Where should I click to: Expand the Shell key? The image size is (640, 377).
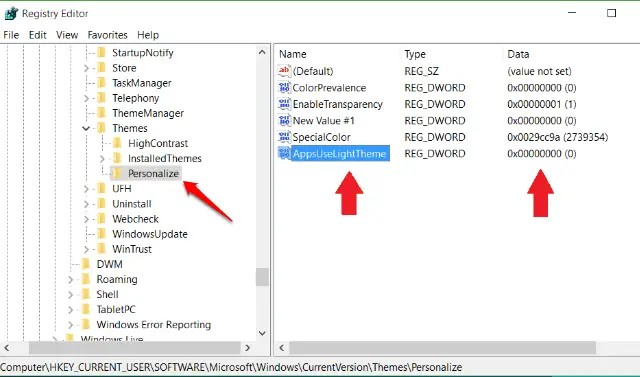point(70,295)
